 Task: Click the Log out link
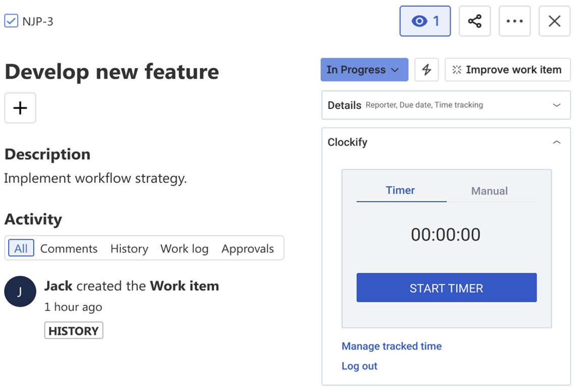point(359,366)
